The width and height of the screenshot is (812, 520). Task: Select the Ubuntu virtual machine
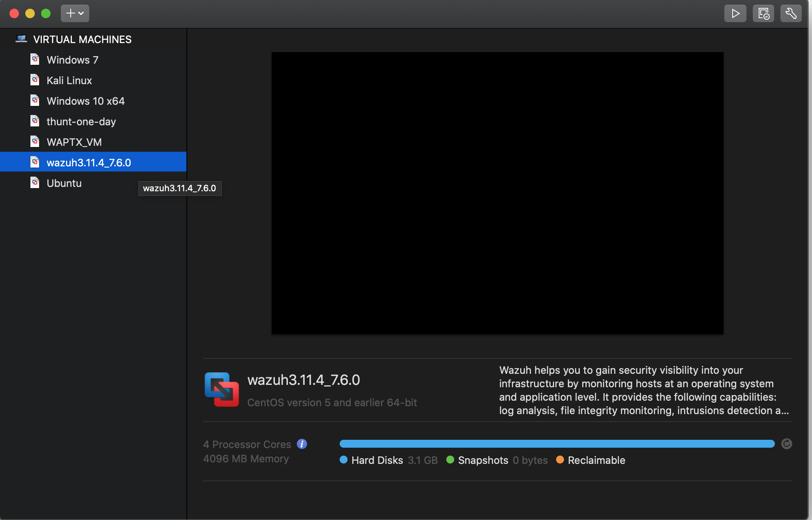[64, 183]
